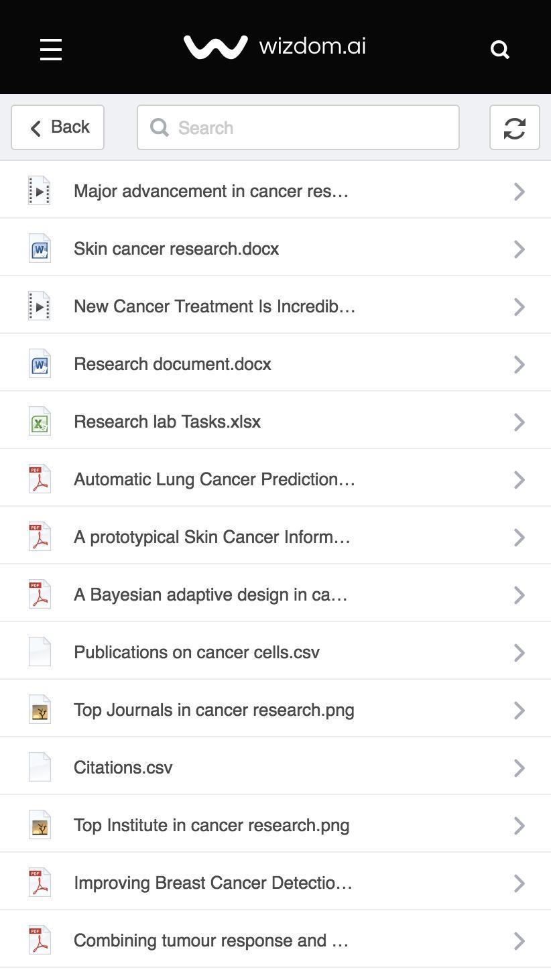
Task: Go back using the Back button
Action: (x=58, y=127)
